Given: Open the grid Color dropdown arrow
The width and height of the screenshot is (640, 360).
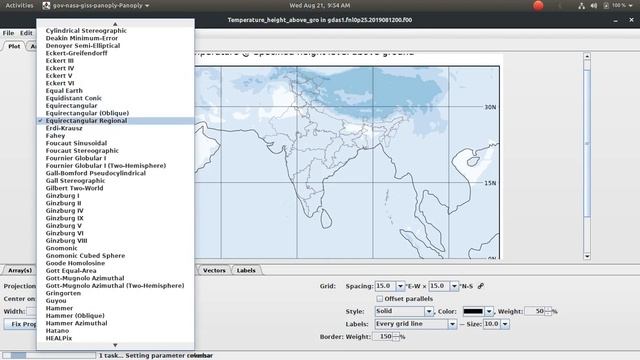Looking at the screenshot, I should (489, 311).
